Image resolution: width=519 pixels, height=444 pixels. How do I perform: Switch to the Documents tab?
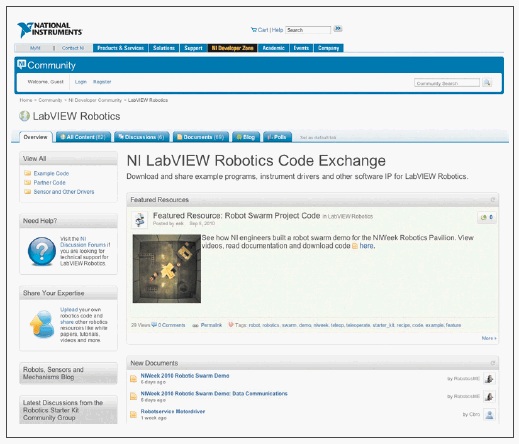pos(201,137)
